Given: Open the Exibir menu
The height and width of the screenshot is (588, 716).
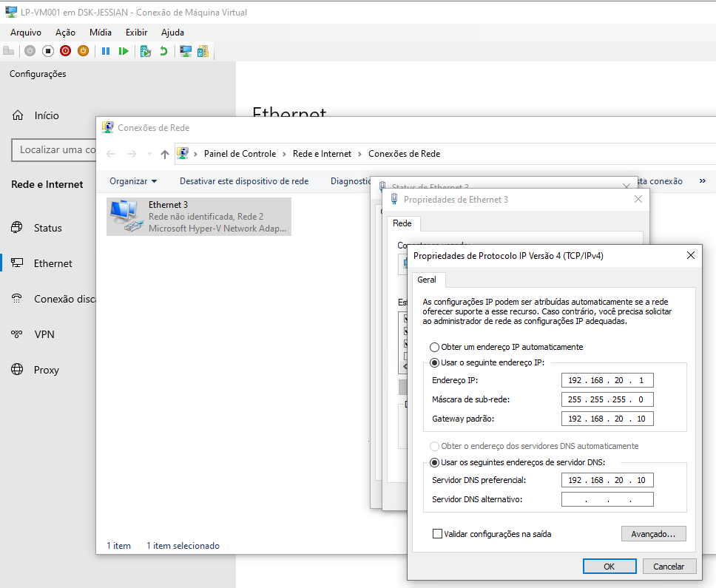Looking at the screenshot, I should click(x=137, y=33).
